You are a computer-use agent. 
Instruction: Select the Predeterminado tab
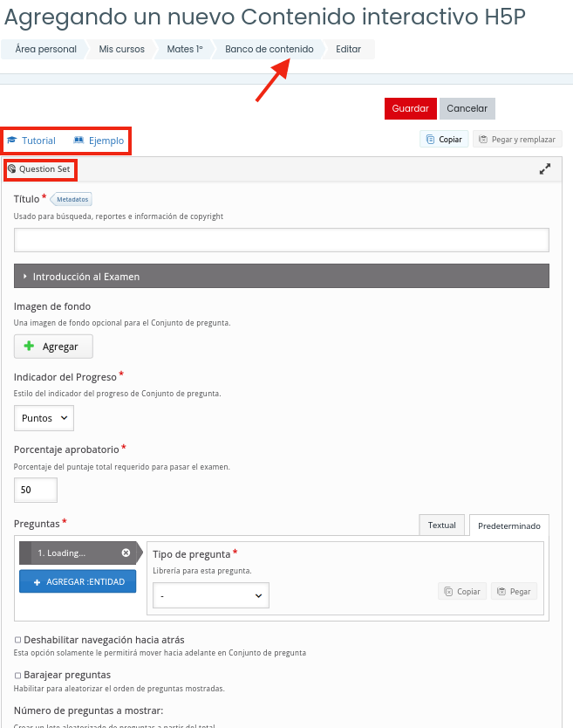pos(509,525)
